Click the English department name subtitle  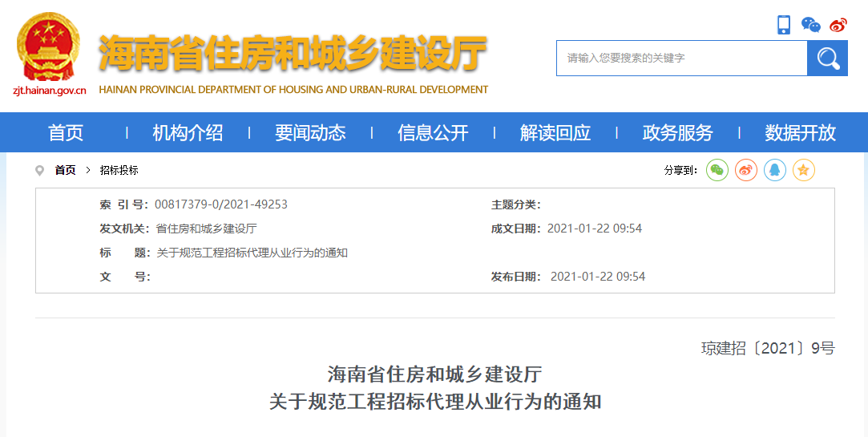293,90
